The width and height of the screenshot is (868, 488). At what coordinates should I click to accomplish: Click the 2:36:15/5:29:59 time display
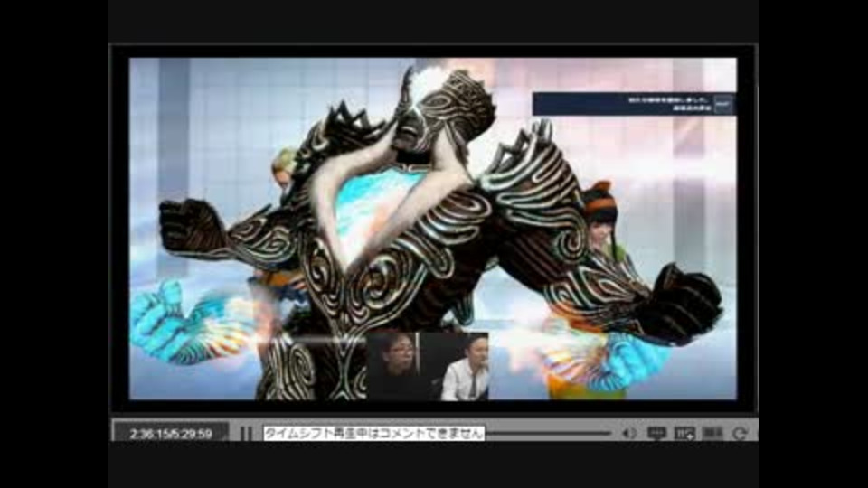(171, 434)
